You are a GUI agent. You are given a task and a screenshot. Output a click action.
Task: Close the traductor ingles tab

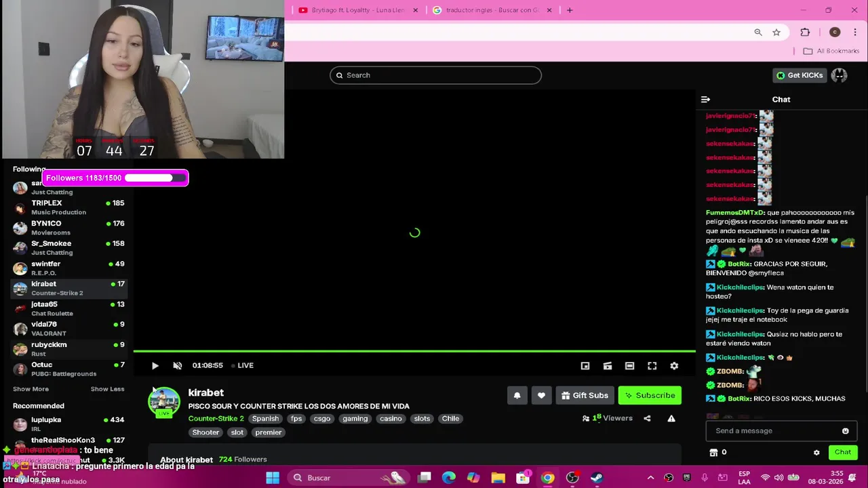click(x=549, y=10)
